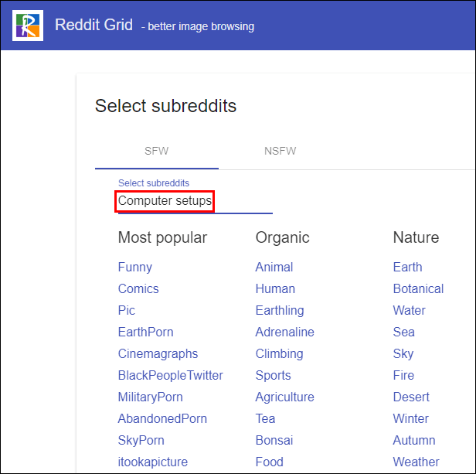Pick the Climbing link

pyautogui.click(x=279, y=354)
